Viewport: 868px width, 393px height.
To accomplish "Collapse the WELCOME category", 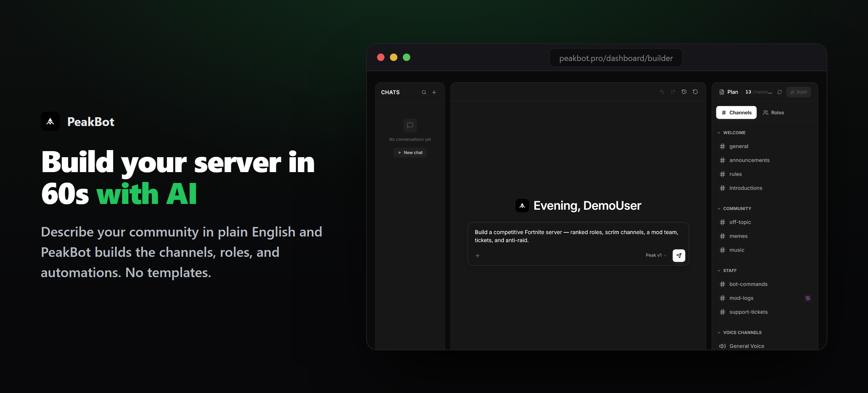I will pyautogui.click(x=732, y=133).
